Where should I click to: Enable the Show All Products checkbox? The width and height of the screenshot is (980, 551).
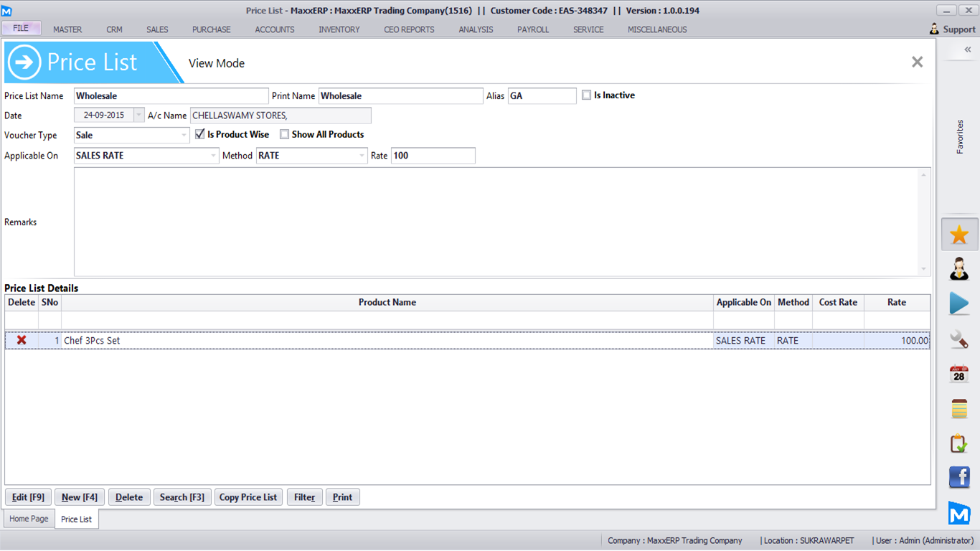tap(285, 134)
